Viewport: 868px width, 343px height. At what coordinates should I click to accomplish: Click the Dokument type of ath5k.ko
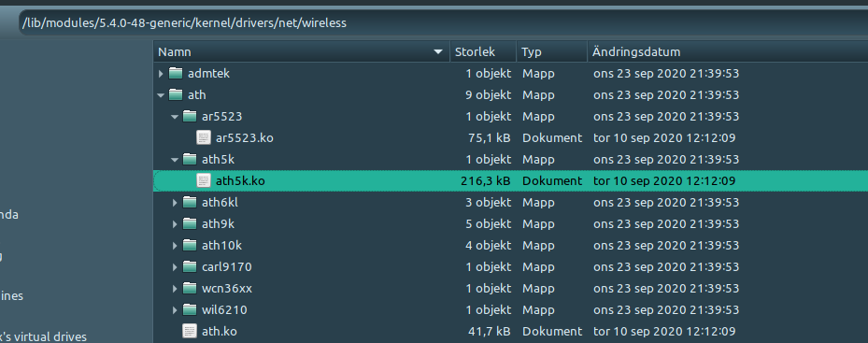pyautogui.click(x=552, y=180)
